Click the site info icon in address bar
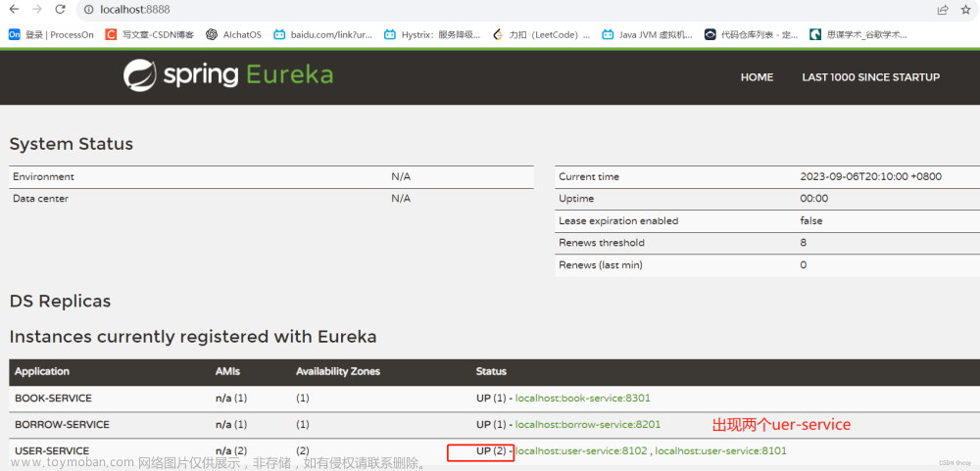Viewport: 980px width, 471px height. point(89,10)
